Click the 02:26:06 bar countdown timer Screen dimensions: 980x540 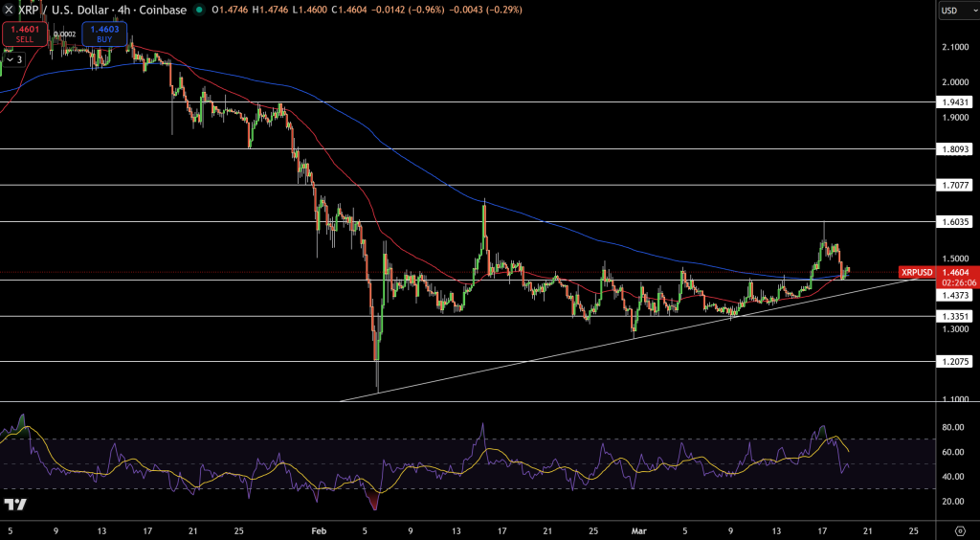[957, 282]
